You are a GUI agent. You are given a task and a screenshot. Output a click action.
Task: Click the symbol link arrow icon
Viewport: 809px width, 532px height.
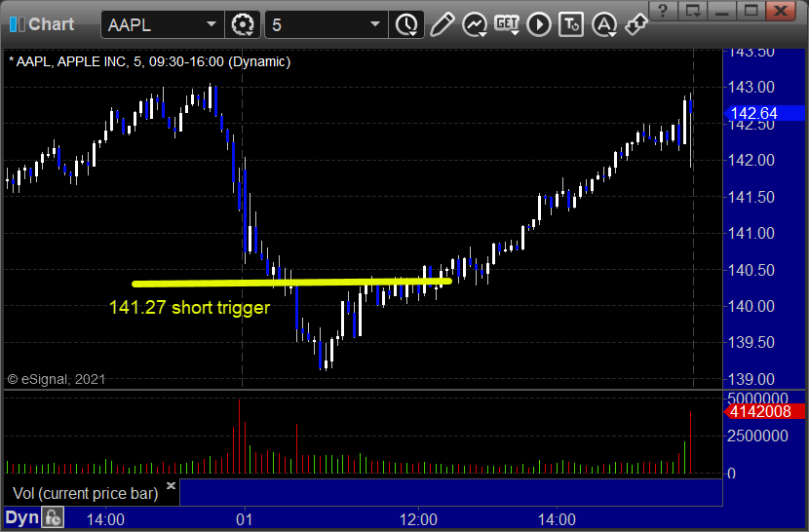coord(636,24)
